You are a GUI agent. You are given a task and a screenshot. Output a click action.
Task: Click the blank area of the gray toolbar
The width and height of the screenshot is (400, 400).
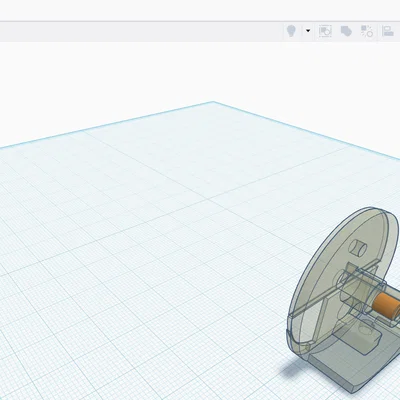pyautogui.click(x=140, y=32)
